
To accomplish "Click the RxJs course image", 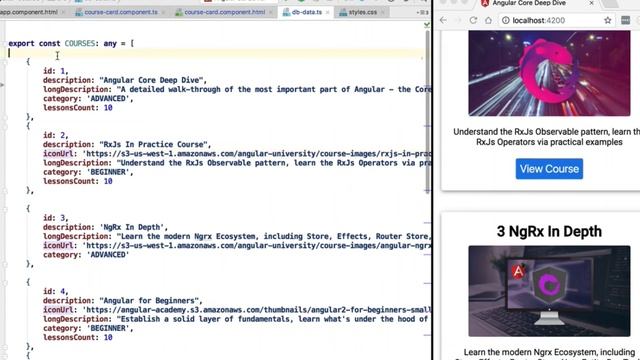I will click(x=549, y=73).
